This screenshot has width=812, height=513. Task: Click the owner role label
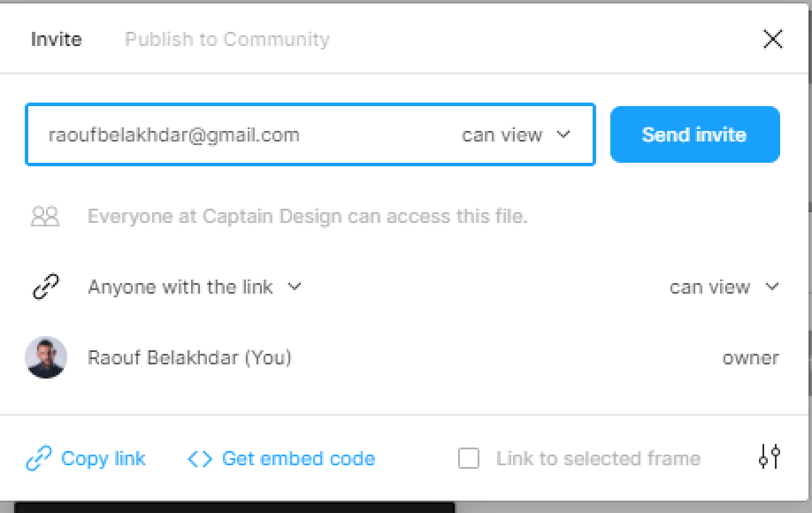coord(751,357)
